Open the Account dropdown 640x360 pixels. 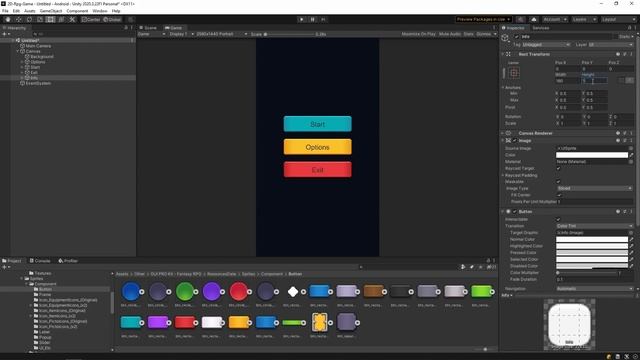[555, 19]
